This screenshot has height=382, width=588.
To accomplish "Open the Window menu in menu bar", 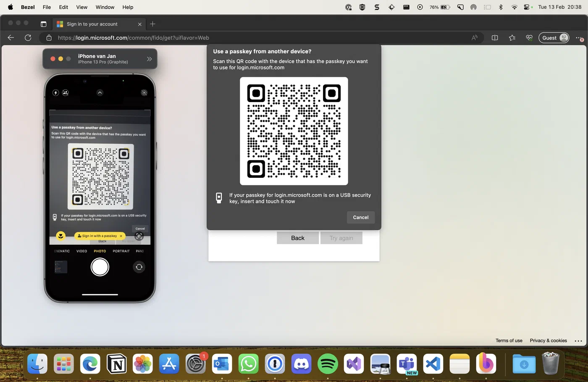I will click(105, 7).
